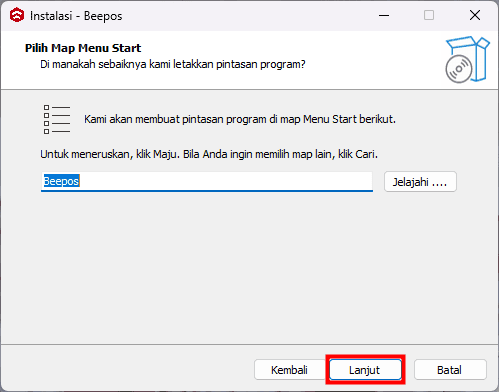Click the list icon beside shortcut description
The height and width of the screenshot is (392, 499).
pos(57,119)
